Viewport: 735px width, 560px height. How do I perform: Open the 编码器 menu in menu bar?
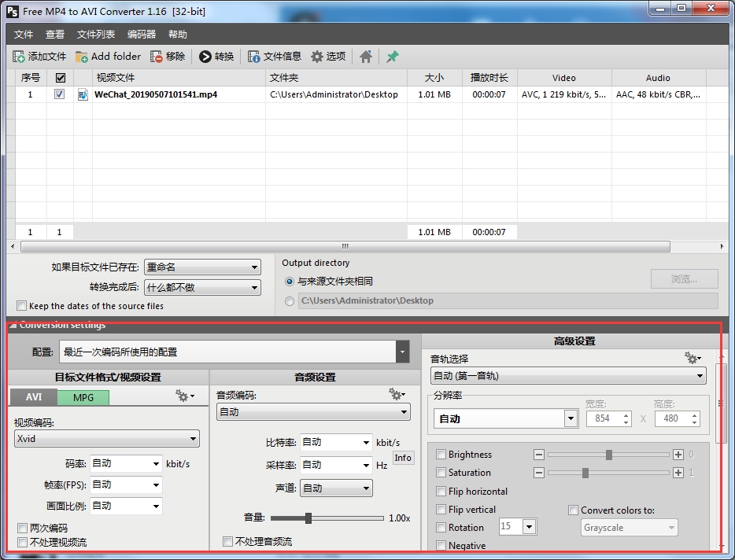click(x=142, y=35)
